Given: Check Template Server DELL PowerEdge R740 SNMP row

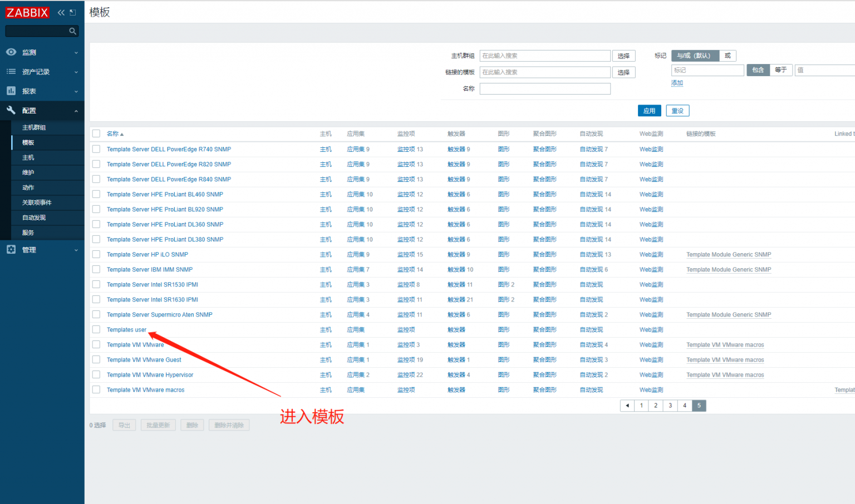Looking at the screenshot, I should click(96, 149).
